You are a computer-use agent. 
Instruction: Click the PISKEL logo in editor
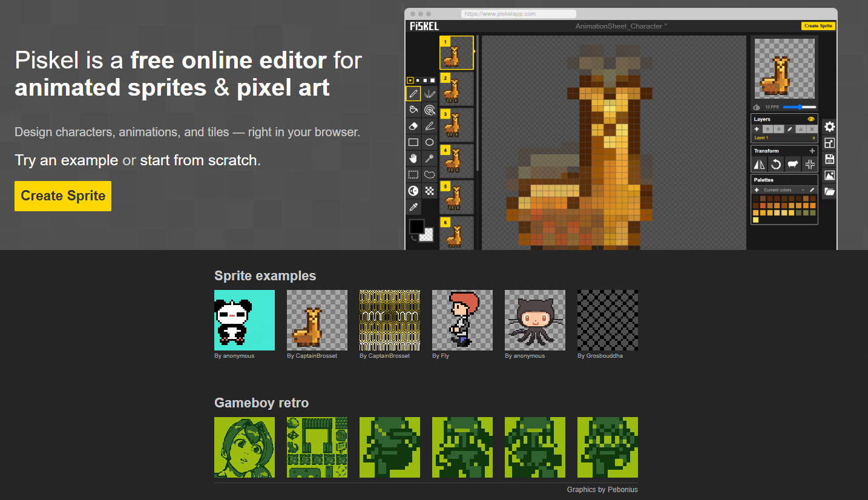[x=424, y=26]
